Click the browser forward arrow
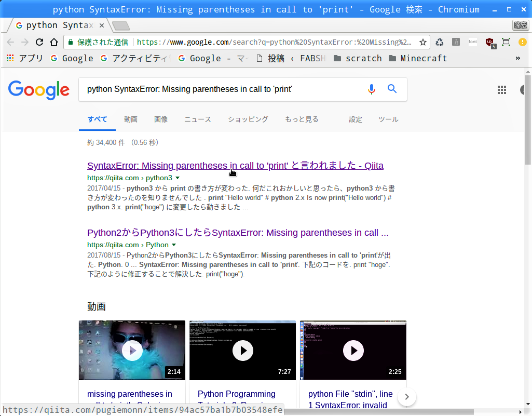This screenshot has width=532, height=416. point(25,42)
